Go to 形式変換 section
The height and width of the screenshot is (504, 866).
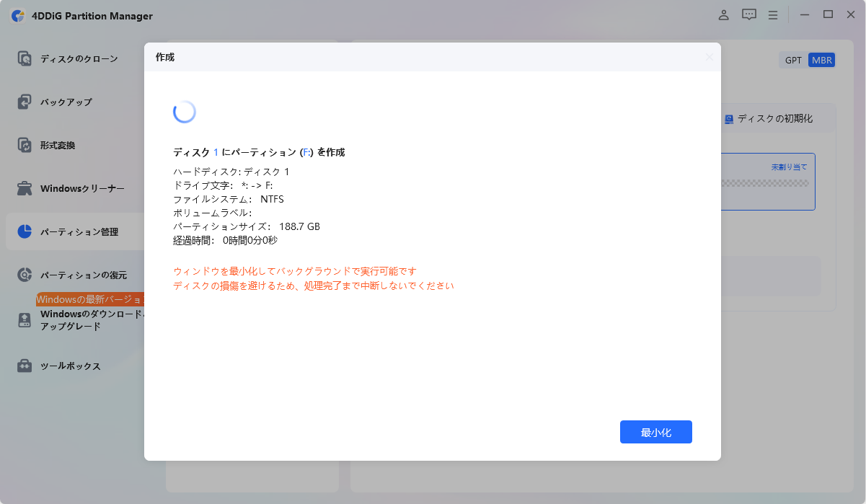pyautogui.click(x=58, y=145)
